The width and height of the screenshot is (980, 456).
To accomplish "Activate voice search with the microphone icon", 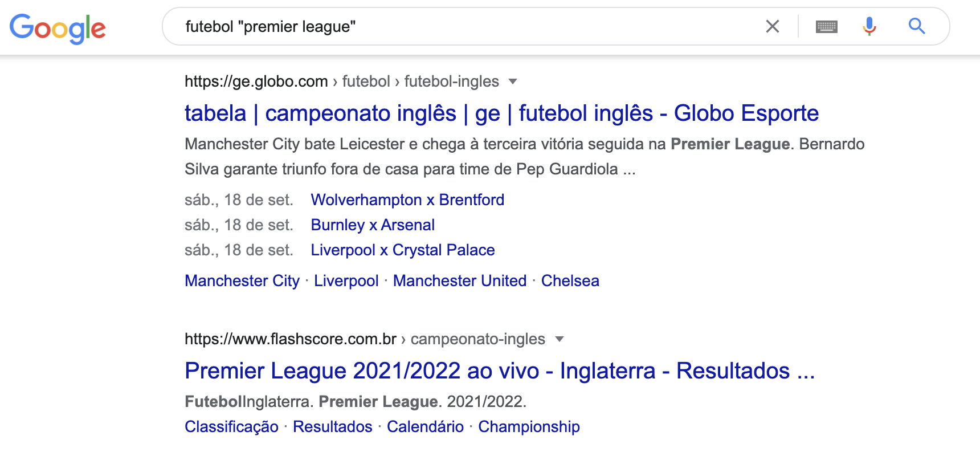I will point(869,26).
